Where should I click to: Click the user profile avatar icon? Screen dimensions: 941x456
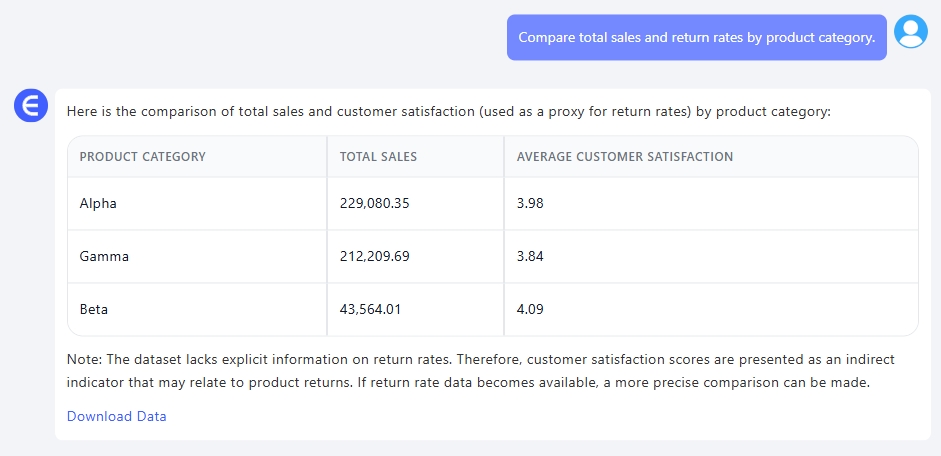tap(910, 32)
